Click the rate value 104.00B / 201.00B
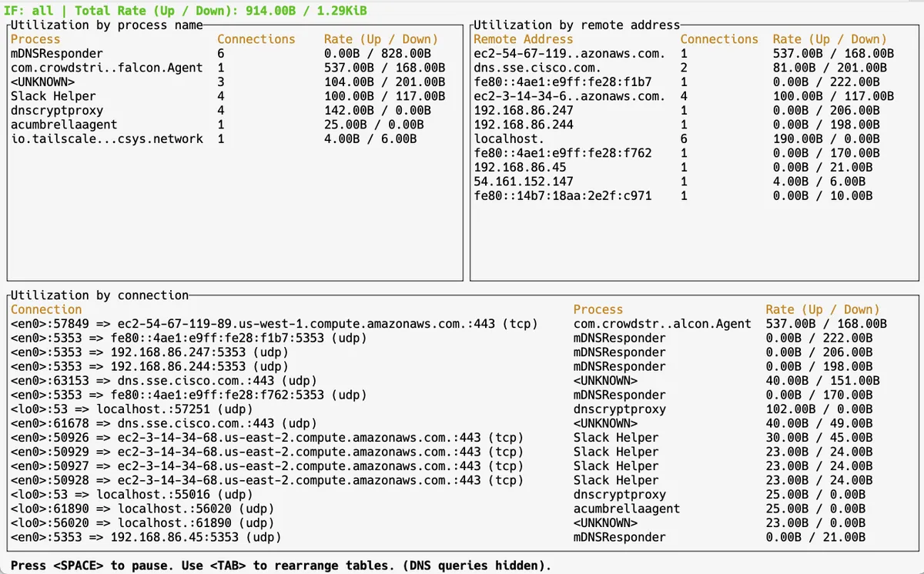This screenshot has height=574, width=924. tap(384, 82)
